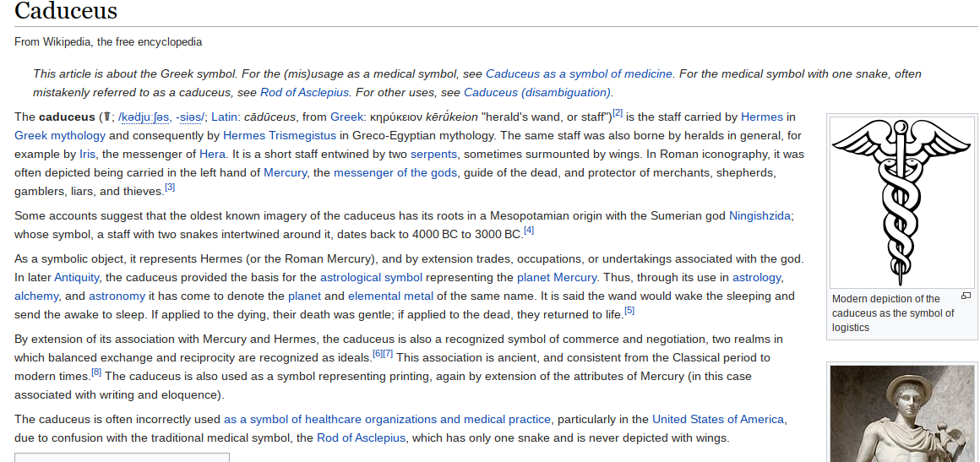The image size is (980, 462).
Task: Jump to citation reference [6]
Action: tap(378, 354)
